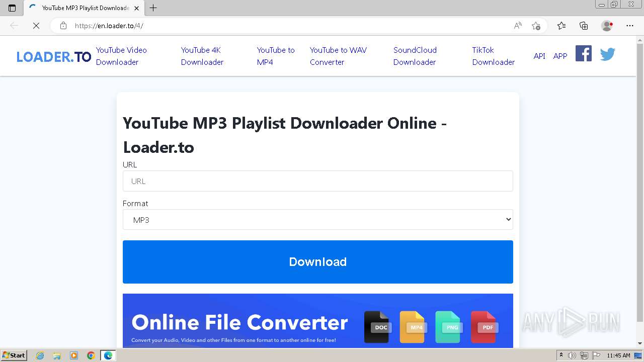
Task: Open the network tray icon
Action: click(x=584, y=355)
